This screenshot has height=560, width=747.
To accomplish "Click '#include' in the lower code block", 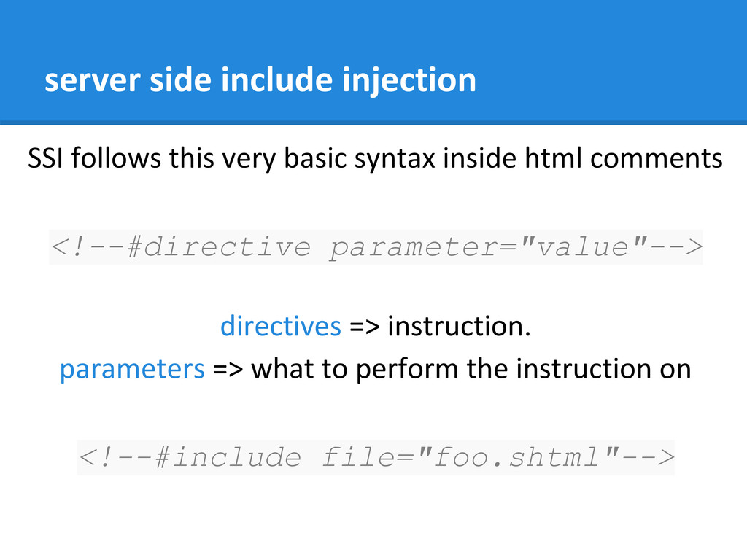I will 228,458.
